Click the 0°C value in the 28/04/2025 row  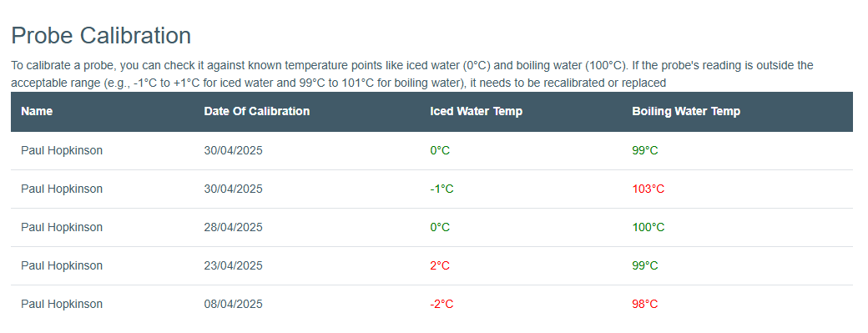pyautogui.click(x=440, y=227)
